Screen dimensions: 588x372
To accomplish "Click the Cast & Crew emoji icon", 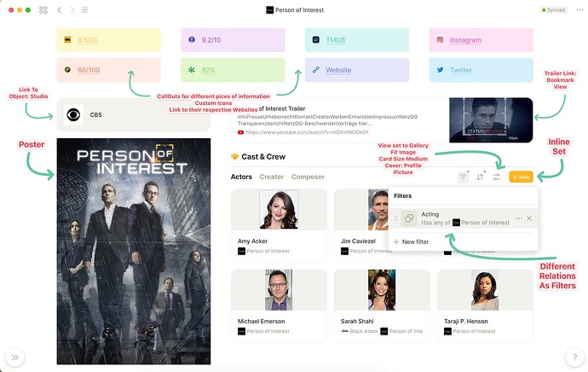I will click(234, 156).
